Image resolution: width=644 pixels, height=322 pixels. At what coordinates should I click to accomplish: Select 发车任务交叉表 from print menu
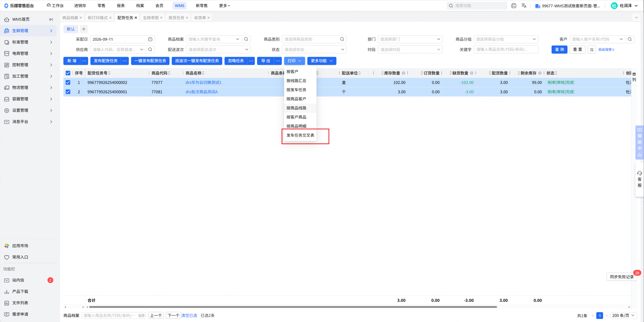300,135
